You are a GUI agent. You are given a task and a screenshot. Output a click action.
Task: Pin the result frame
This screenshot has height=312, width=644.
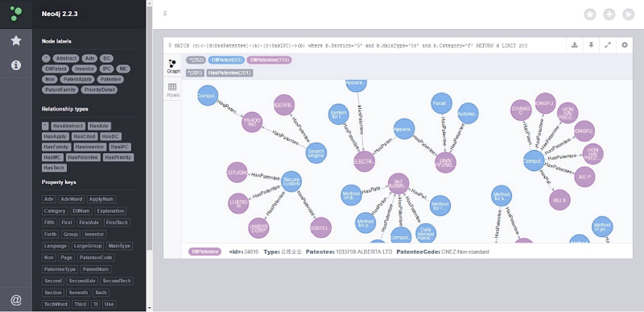[x=591, y=45]
